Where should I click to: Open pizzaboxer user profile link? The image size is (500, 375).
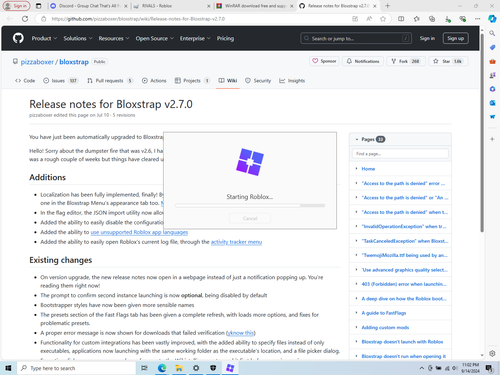click(37, 62)
